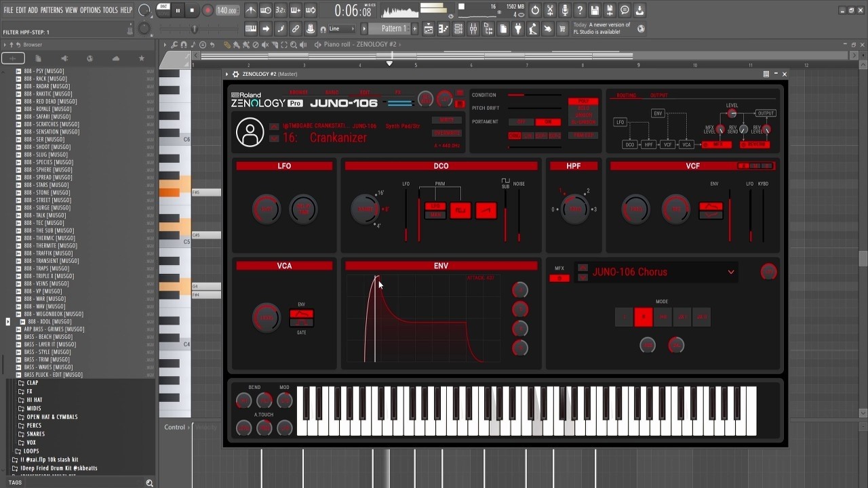Select the DCO sawtooth waveform button
This screenshot has width=868, height=488.
pos(486,211)
